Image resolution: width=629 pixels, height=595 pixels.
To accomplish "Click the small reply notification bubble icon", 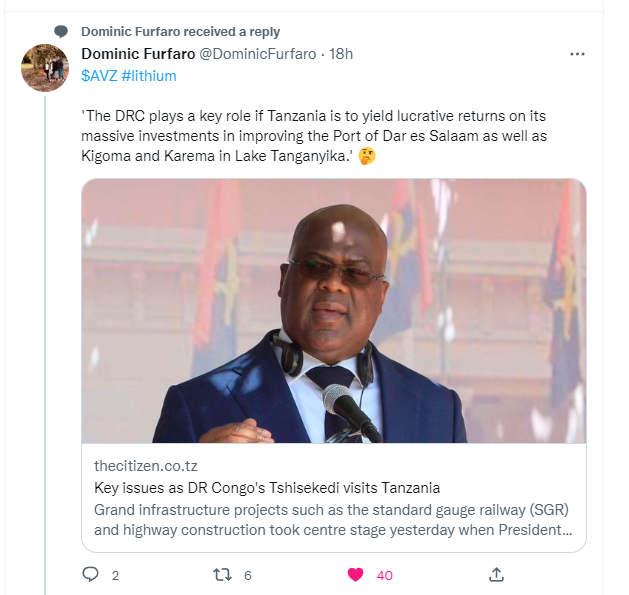I will tap(61, 32).
